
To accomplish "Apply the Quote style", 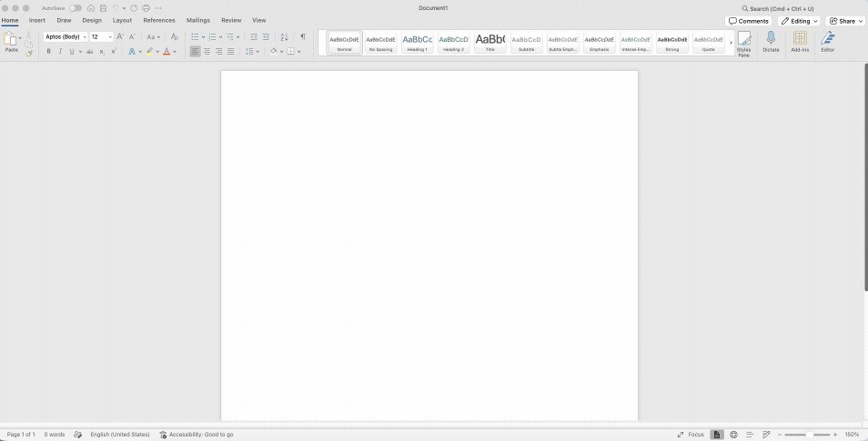I will [x=709, y=42].
